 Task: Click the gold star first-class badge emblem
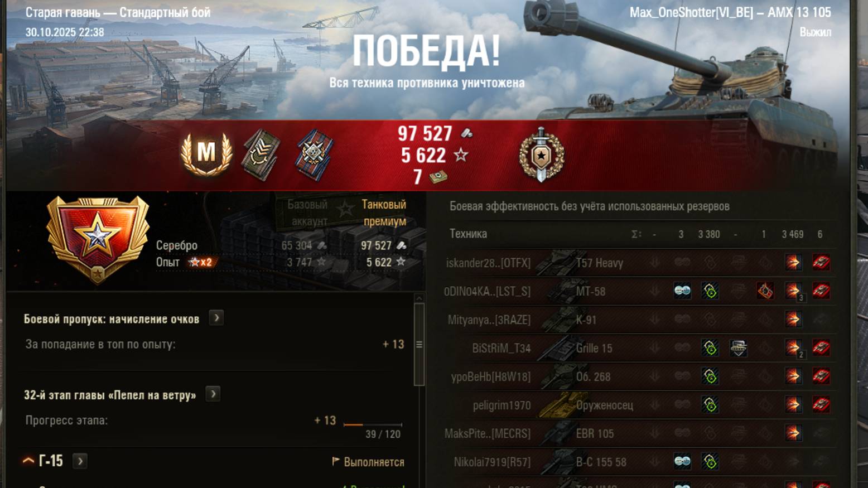[x=98, y=239]
